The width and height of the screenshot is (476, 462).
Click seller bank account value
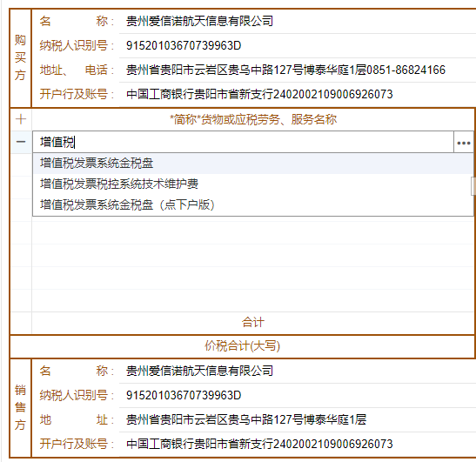pos(259,444)
